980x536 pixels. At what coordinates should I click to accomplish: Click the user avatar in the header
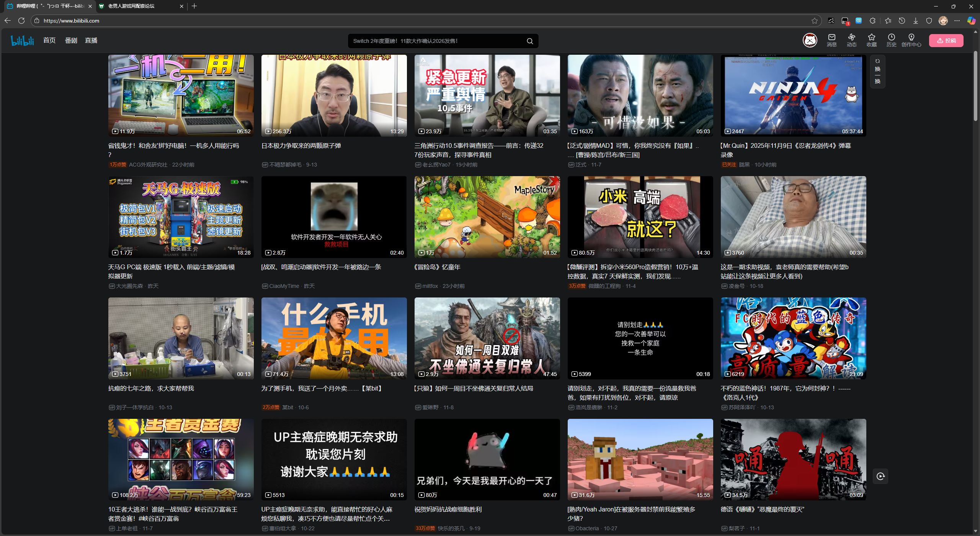pos(810,40)
